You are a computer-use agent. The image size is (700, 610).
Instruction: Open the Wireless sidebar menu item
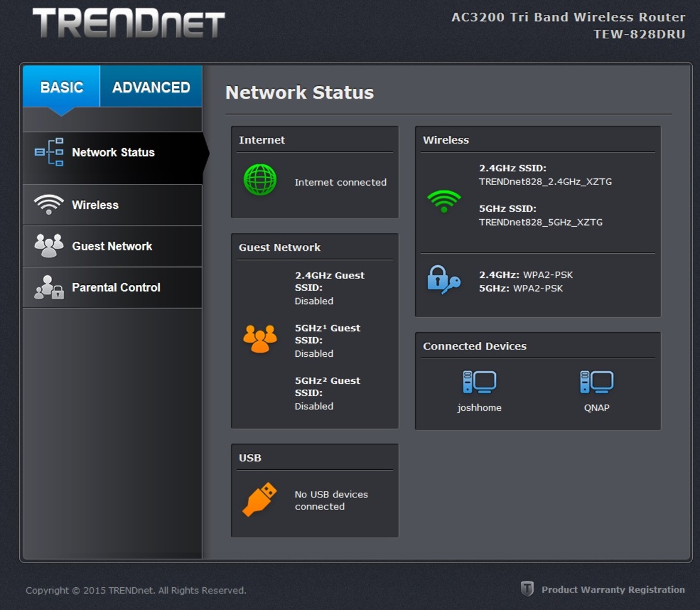point(112,205)
